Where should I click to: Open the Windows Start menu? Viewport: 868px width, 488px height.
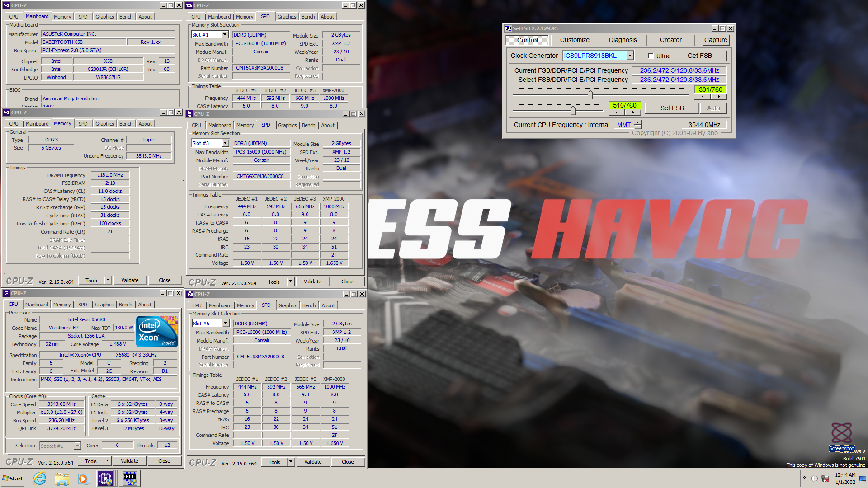12,478
